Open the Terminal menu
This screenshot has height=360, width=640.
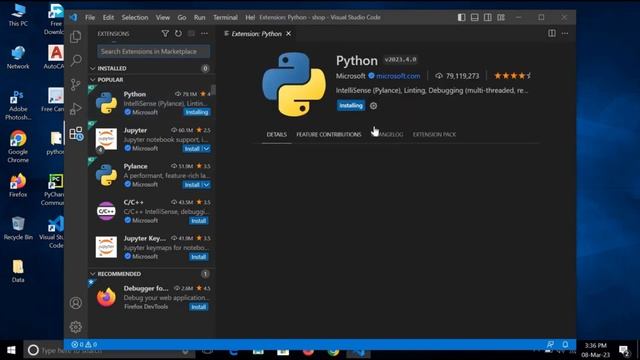[x=225, y=18]
